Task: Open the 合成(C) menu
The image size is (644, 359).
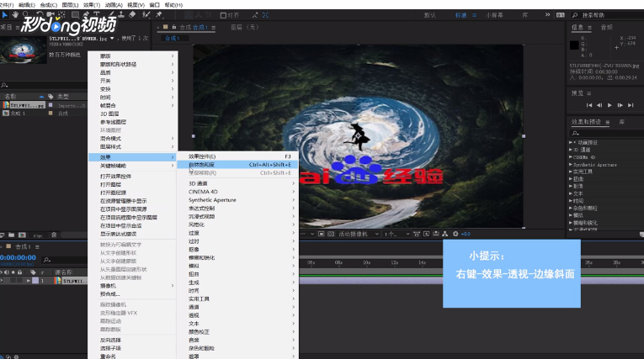Action: (x=49, y=5)
